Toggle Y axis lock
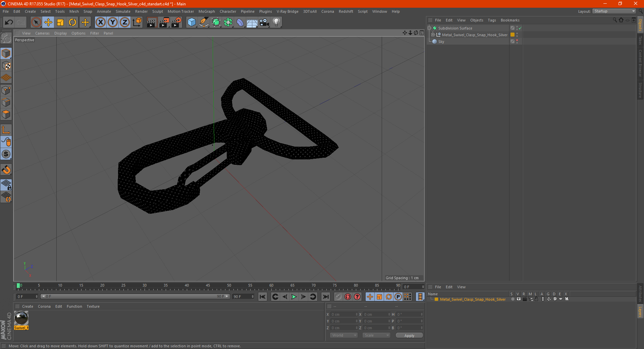 (x=113, y=22)
